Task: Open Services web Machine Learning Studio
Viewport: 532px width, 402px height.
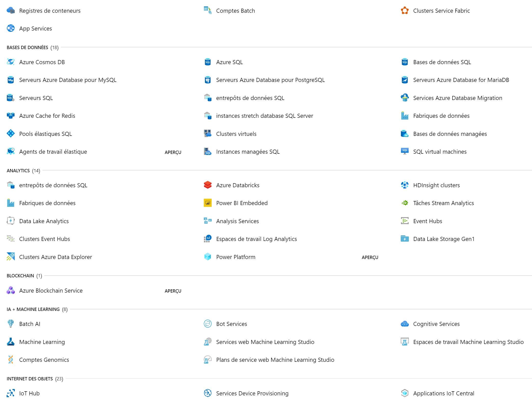Action: 265,342
